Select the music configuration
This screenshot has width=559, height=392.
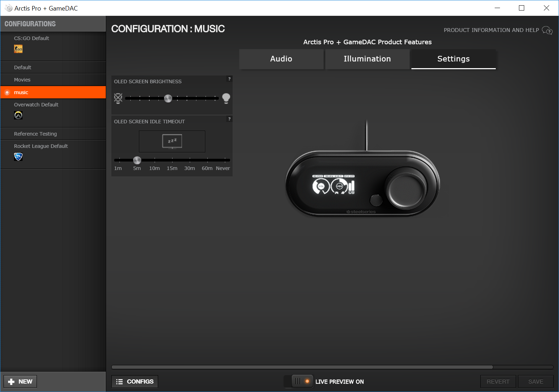53,92
